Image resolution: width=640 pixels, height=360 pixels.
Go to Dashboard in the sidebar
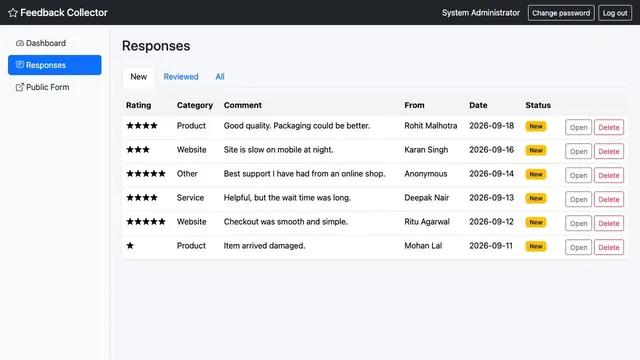55,43
